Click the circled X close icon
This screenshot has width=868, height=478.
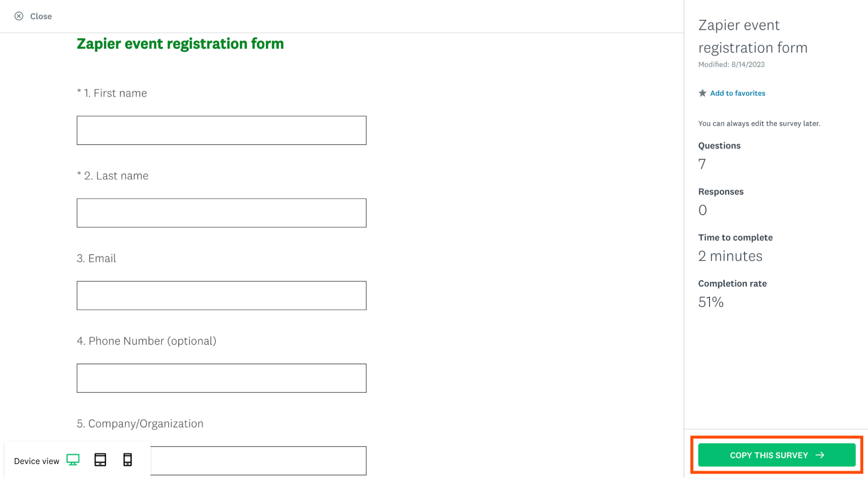[x=18, y=16]
